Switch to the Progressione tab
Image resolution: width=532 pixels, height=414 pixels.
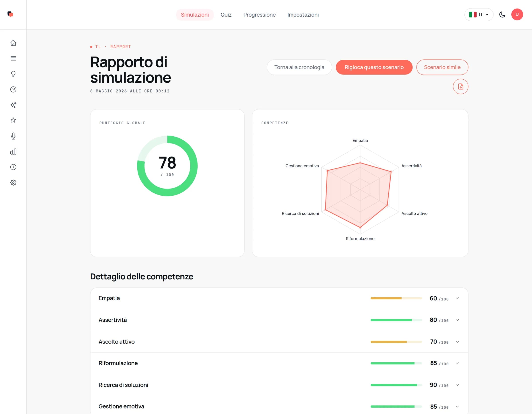click(259, 15)
